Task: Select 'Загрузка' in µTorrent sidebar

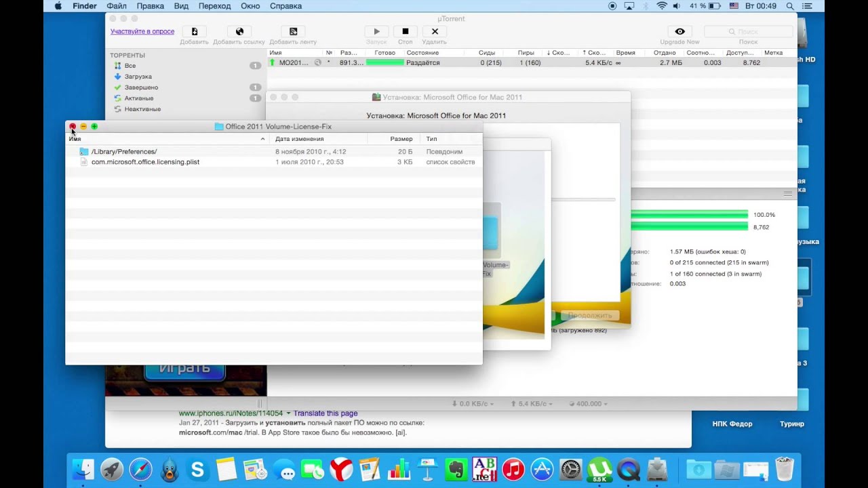Action: pyautogui.click(x=138, y=77)
